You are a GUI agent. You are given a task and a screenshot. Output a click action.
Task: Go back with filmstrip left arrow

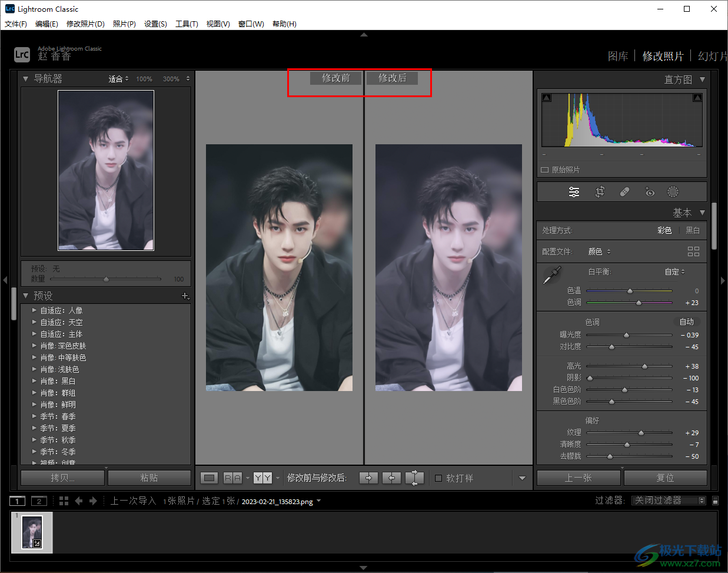click(x=79, y=501)
